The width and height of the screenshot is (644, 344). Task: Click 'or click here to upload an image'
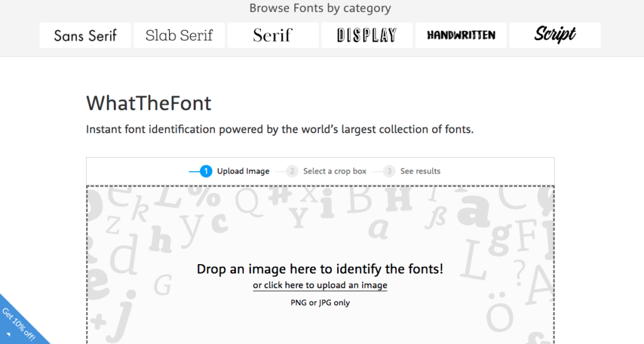coord(320,286)
